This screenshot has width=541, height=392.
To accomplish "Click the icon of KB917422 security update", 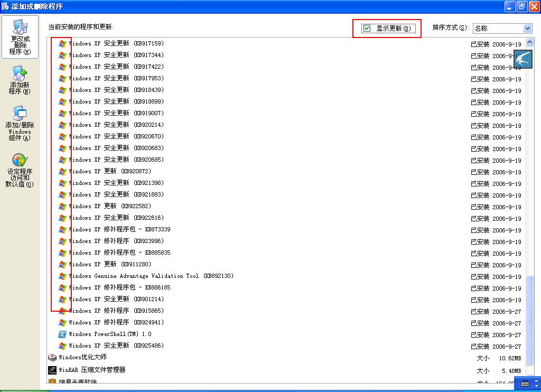I will coord(62,67).
